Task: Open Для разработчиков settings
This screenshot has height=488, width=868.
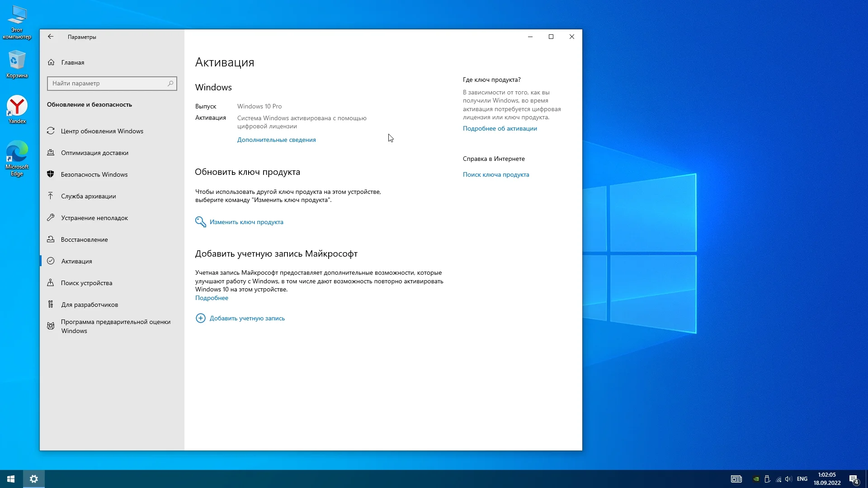Action: [x=90, y=305]
